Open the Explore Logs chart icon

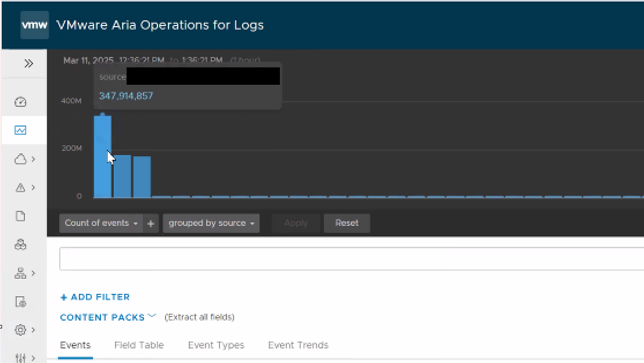20,130
